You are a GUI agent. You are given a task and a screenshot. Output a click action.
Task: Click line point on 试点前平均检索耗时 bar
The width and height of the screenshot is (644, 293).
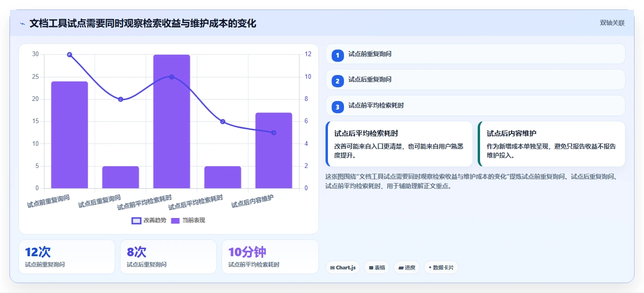(x=172, y=77)
